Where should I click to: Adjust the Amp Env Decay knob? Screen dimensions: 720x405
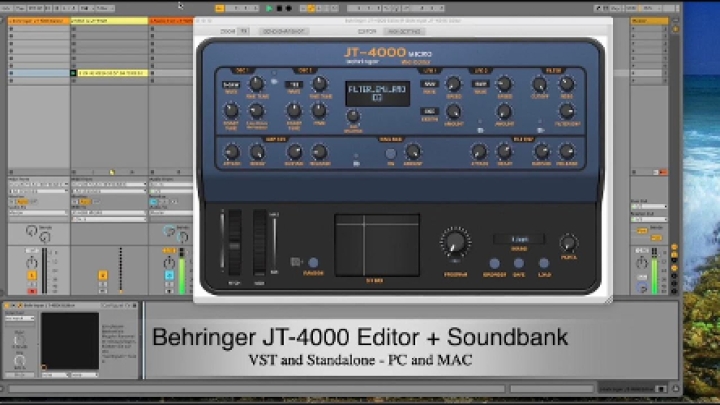[x=257, y=152]
